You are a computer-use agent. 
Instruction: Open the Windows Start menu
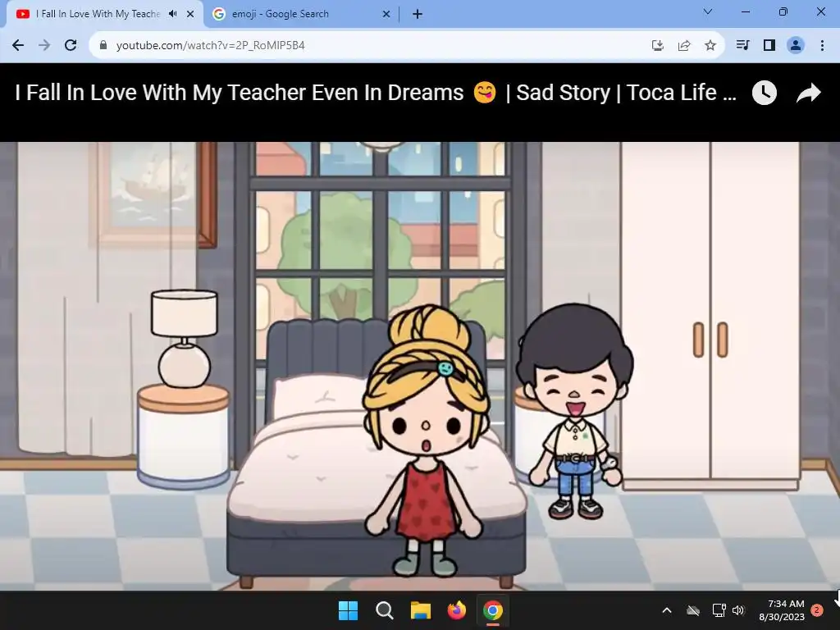[348, 610]
